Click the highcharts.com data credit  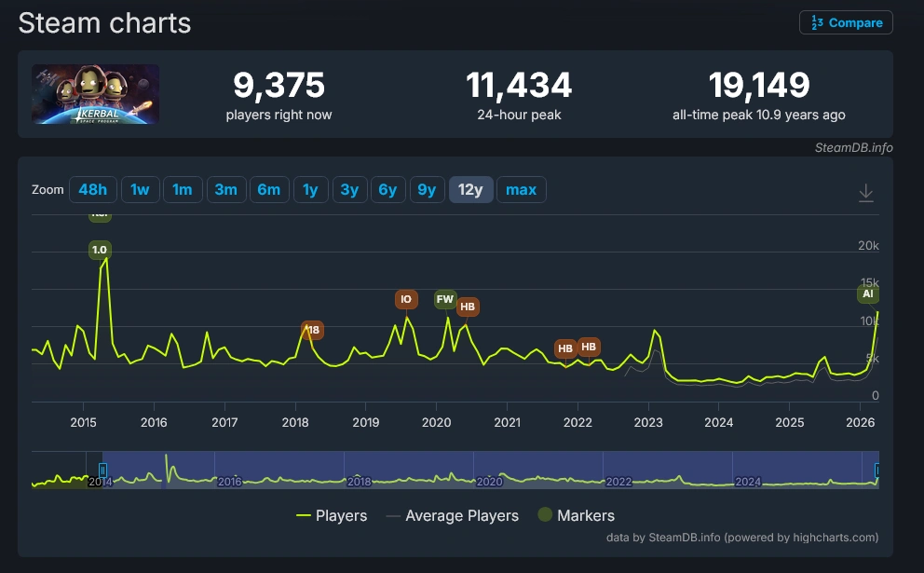point(742,538)
